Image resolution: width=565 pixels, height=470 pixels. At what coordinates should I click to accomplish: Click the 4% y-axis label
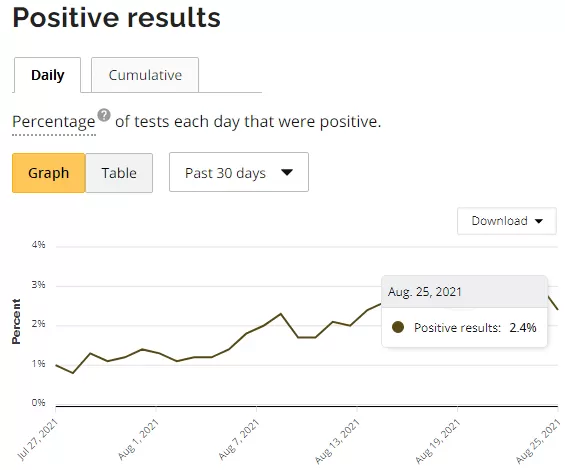38,245
